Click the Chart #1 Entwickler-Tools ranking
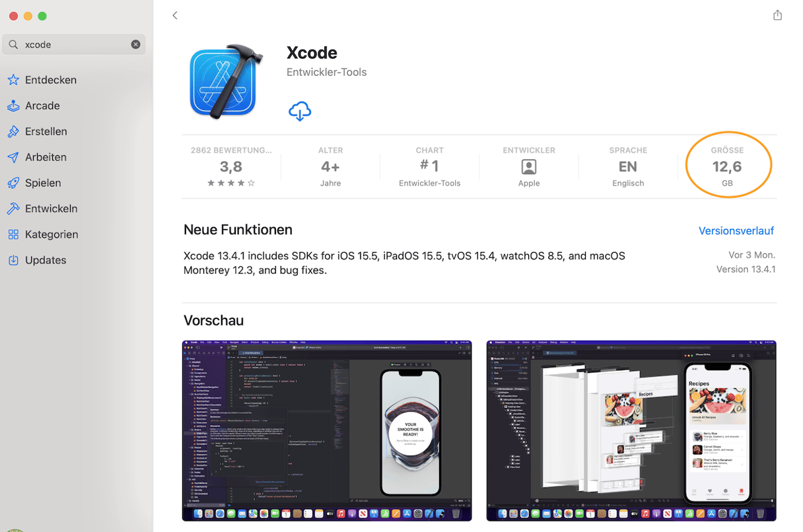803x532 pixels. [x=430, y=167]
